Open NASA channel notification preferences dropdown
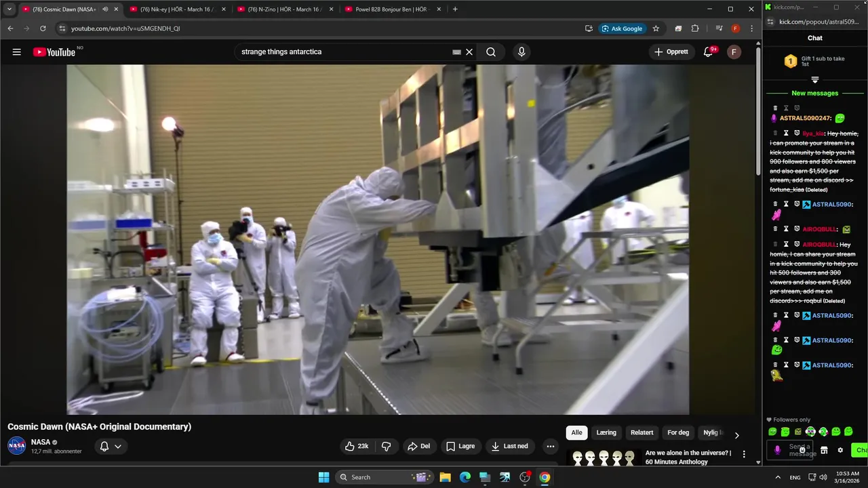 pyautogui.click(x=111, y=446)
